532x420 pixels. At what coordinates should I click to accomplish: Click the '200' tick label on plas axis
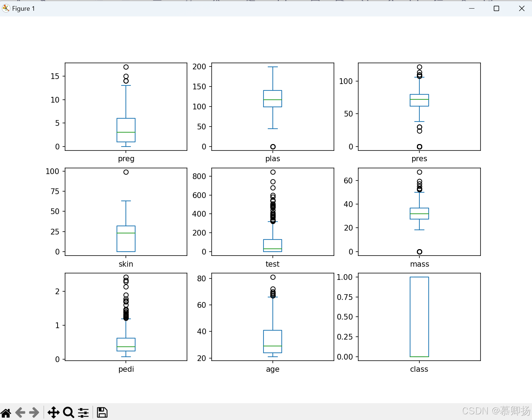point(199,67)
